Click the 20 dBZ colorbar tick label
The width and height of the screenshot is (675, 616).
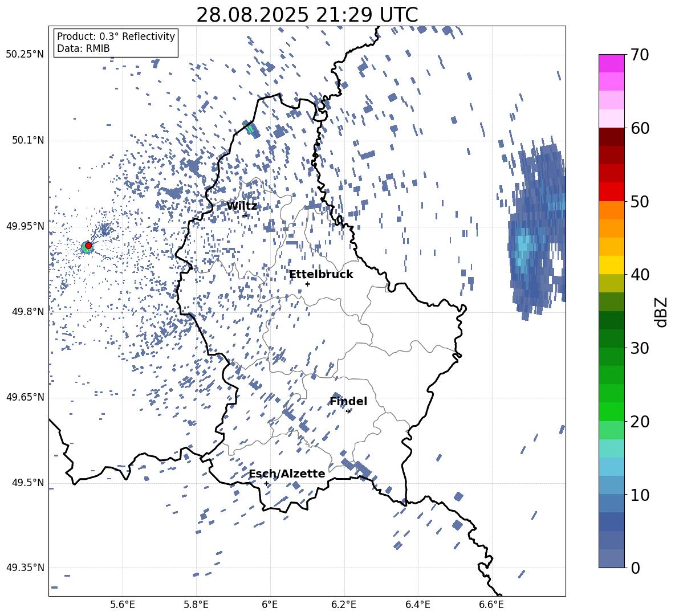[639, 421]
